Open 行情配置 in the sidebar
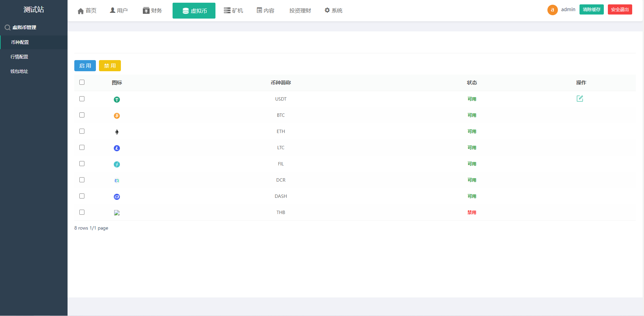Screen dimensions: 644x316 coord(19,57)
